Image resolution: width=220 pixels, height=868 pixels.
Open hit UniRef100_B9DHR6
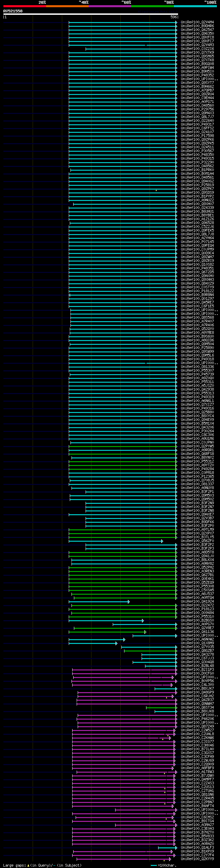point(197,26)
